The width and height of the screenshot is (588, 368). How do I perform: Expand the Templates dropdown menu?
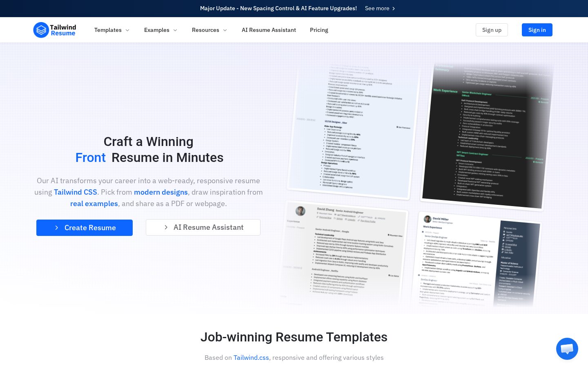coord(112,30)
